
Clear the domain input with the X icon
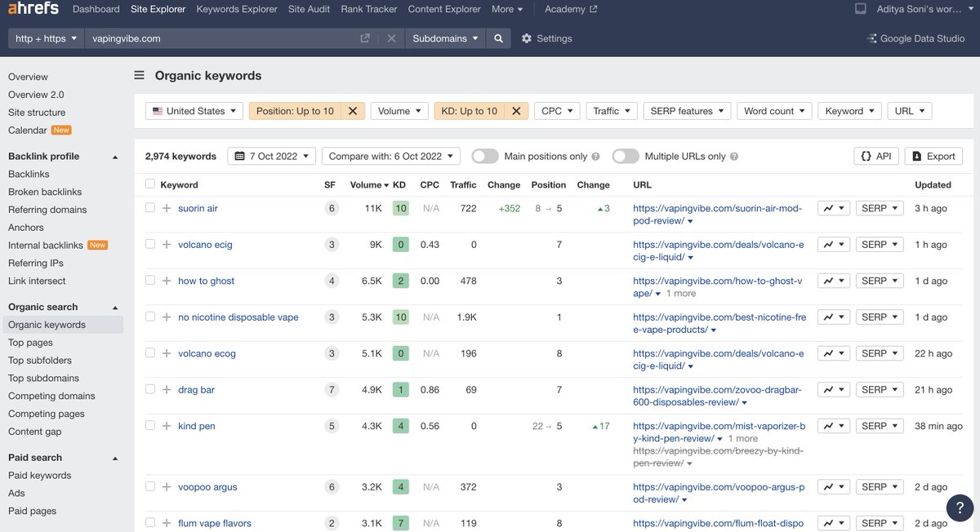pyautogui.click(x=391, y=38)
